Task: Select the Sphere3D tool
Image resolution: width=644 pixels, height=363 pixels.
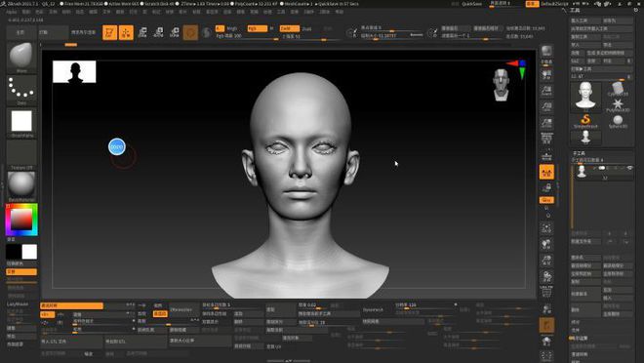Action: (x=618, y=122)
